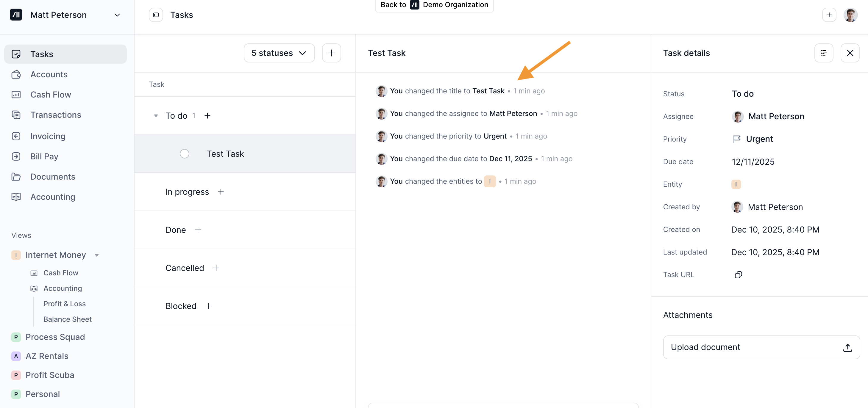This screenshot has height=408, width=868.
Task: Add a task under Blocked
Action: 209,306
